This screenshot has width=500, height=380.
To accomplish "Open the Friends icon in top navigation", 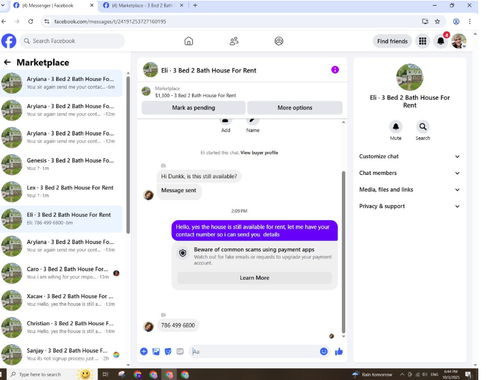I will pyautogui.click(x=234, y=41).
